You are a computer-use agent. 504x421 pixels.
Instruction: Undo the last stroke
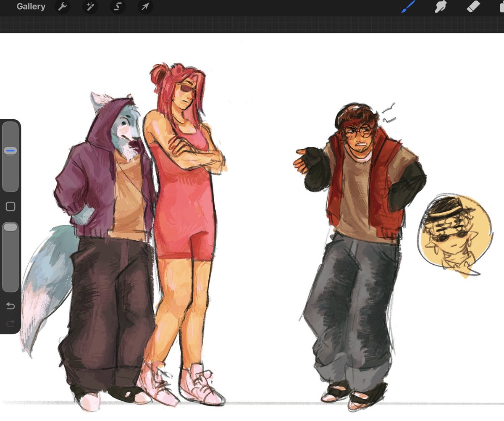tap(10, 306)
